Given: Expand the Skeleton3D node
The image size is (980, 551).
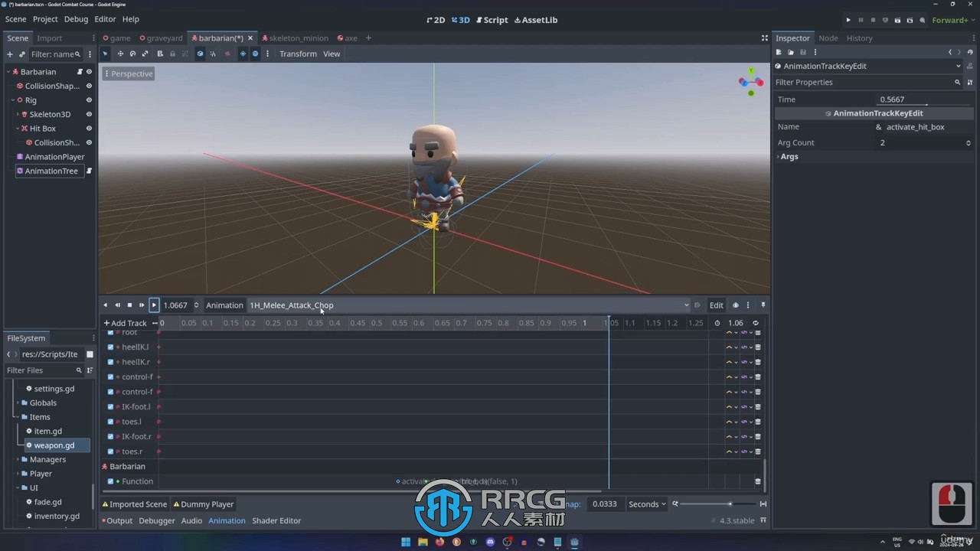Looking at the screenshot, I should (18, 114).
